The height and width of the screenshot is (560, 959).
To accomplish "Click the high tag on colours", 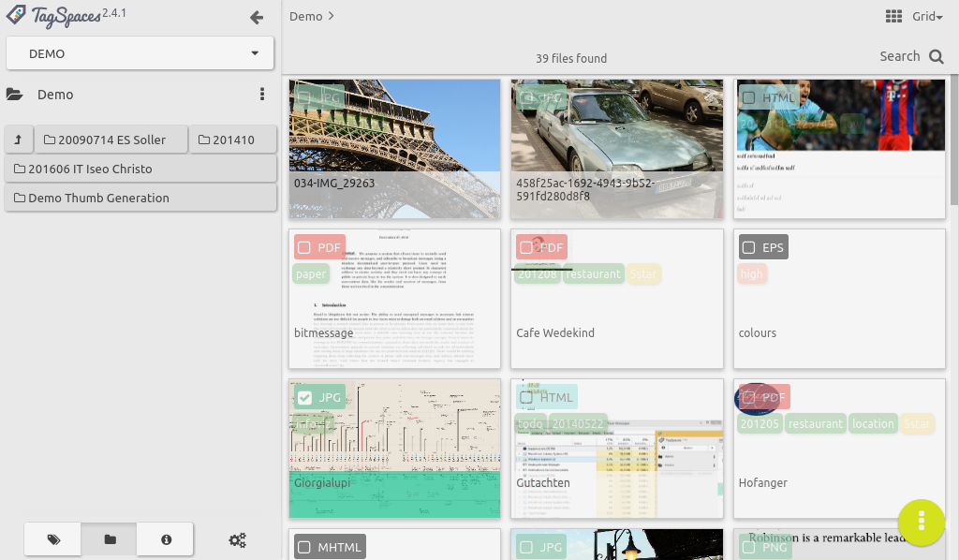I will click(x=752, y=273).
